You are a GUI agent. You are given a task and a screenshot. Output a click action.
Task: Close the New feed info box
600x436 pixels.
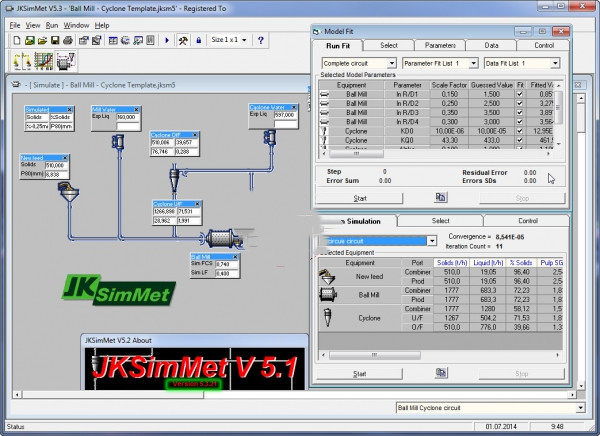(x=65, y=158)
